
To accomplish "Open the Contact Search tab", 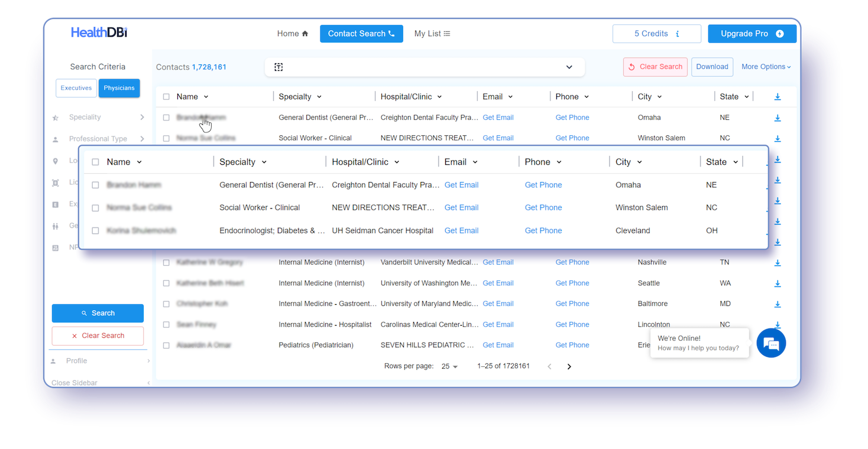I will tap(361, 34).
